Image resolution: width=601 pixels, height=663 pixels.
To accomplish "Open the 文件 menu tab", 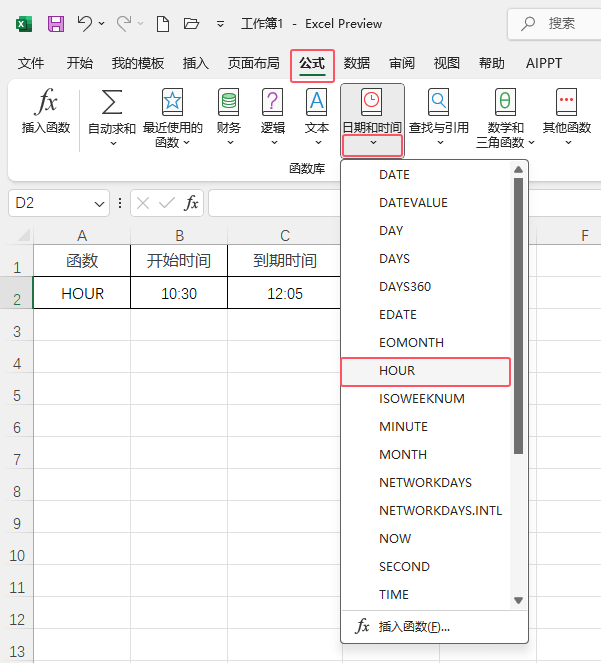I will pyautogui.click(x=31, y=63).
